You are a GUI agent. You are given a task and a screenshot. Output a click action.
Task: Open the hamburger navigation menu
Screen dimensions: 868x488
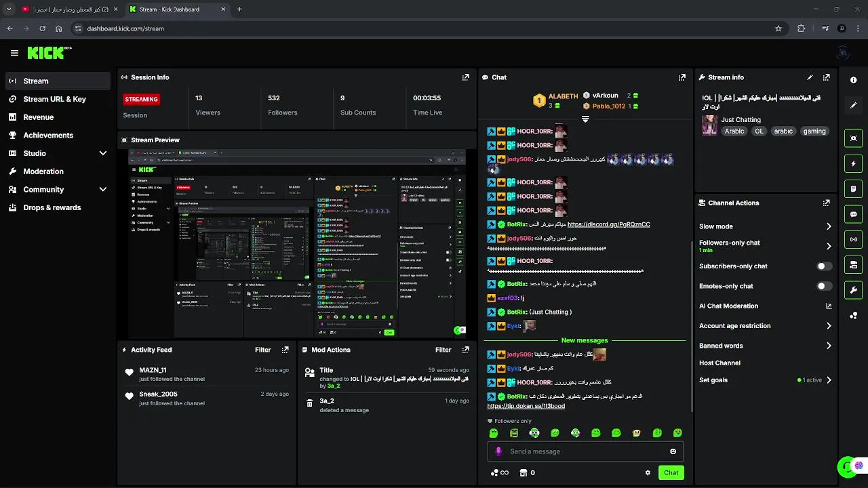[14, 53]
